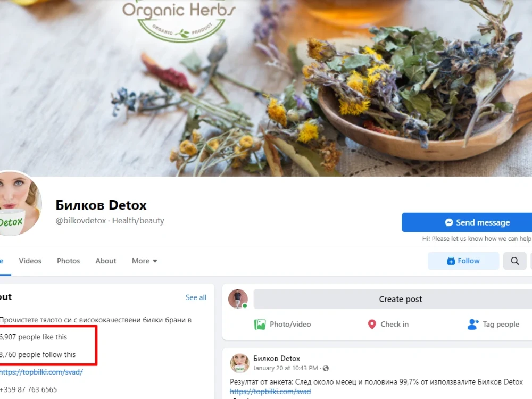Viewport: 532px width, 399px height.
Task: Click the Create post box
Action: point(393,299)
